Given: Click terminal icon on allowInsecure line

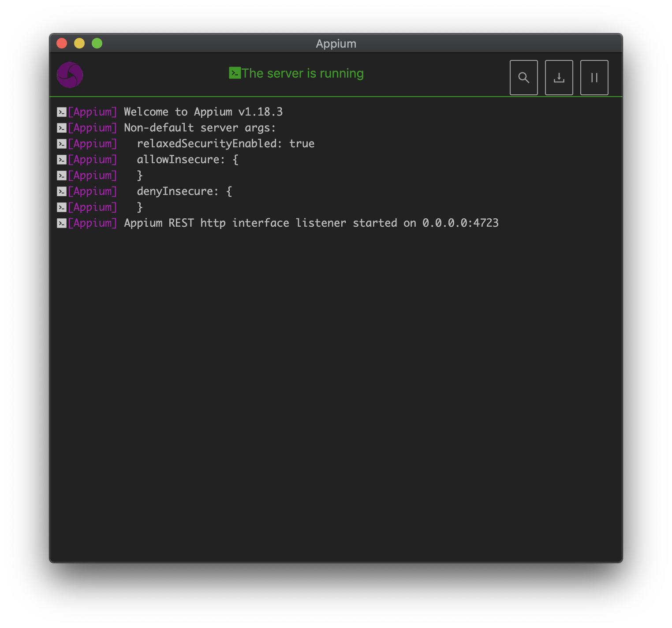Looking at the screenshot, I should tap(62, 160).
